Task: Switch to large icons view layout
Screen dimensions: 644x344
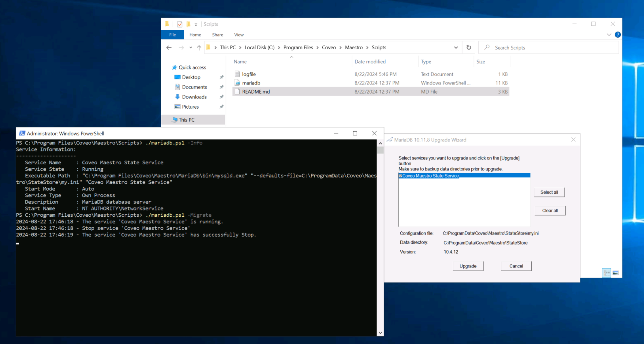Action: click(x=616, y=273)
